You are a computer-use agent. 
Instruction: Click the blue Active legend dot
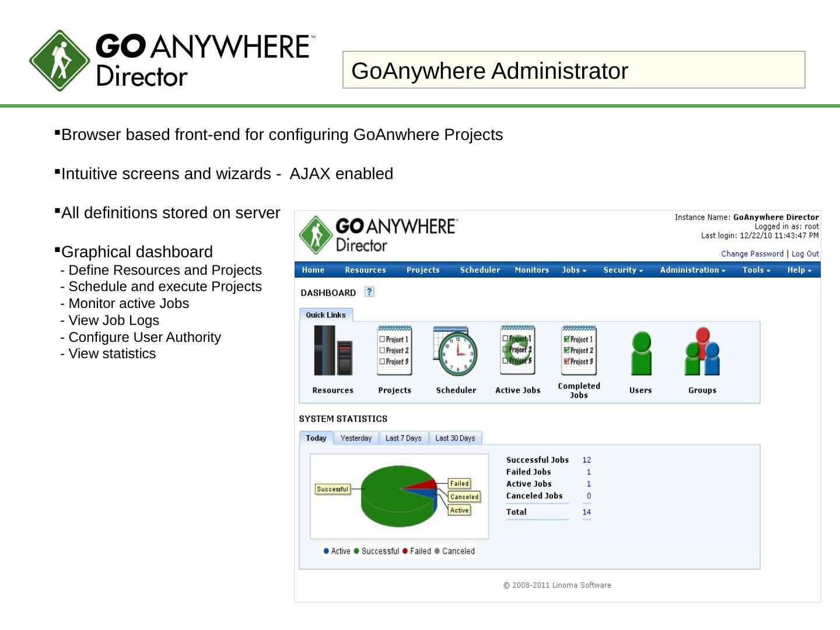(326, 551)
